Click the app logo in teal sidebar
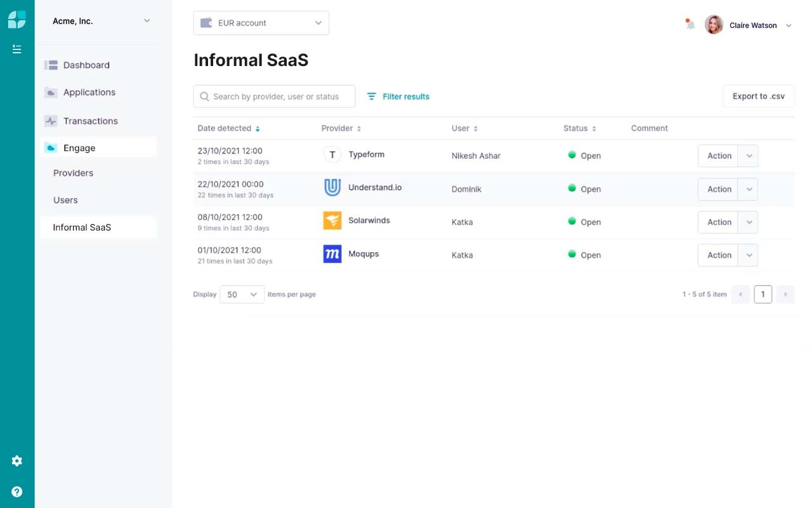The width and height of the screenshot is (812, 508). pyautogui.click(x=17, y=20)
